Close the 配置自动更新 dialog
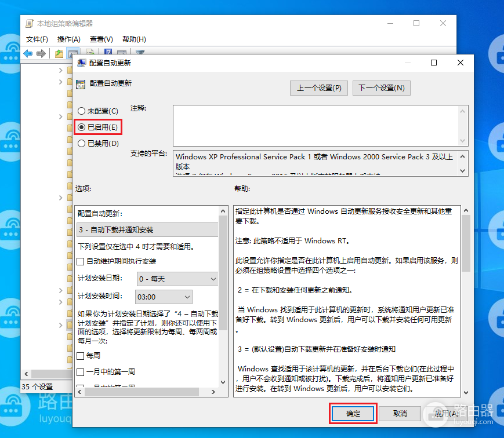504x438 pixels. point(461,63)
